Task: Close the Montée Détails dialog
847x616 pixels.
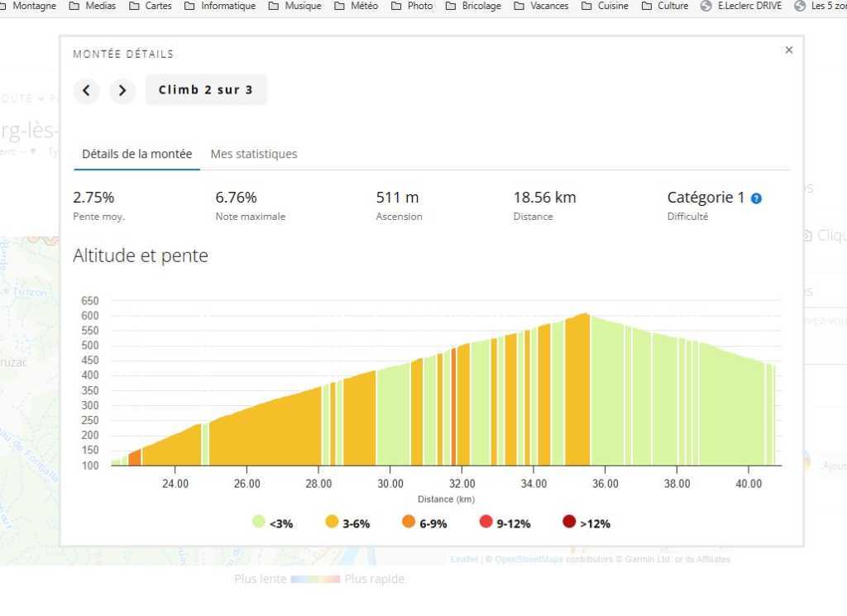Action: [x=788, y=50]
